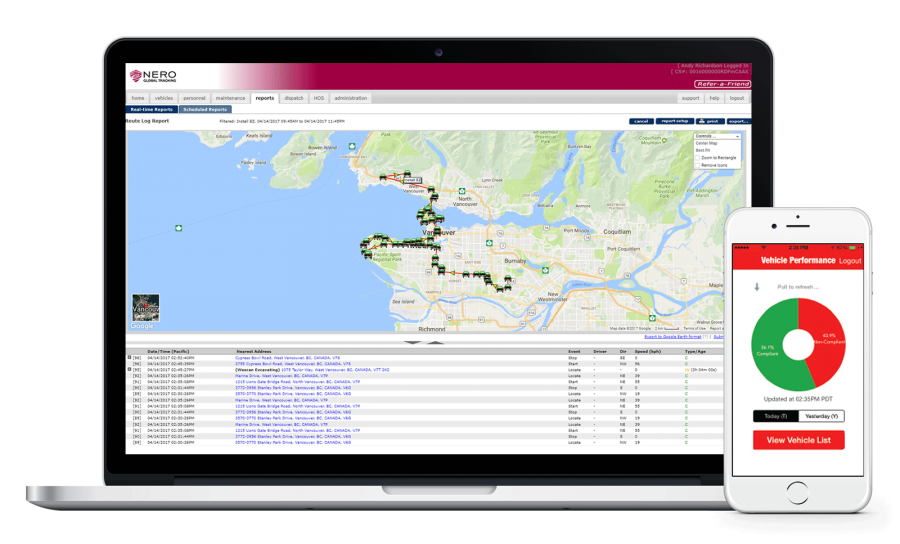
Task: Click the green marker near North Vancouver
Action: (x=460, y=190)
